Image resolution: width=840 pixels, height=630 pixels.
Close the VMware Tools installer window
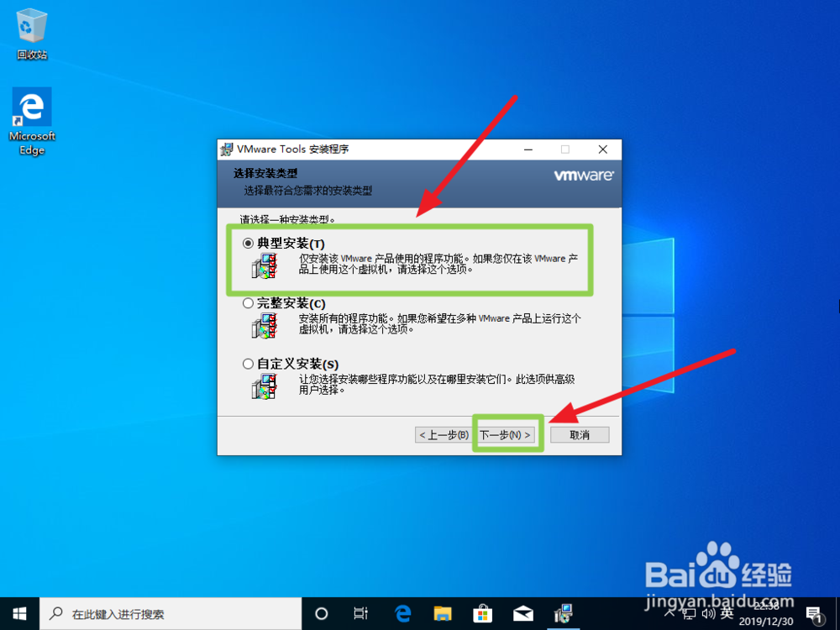click(603, 150)
